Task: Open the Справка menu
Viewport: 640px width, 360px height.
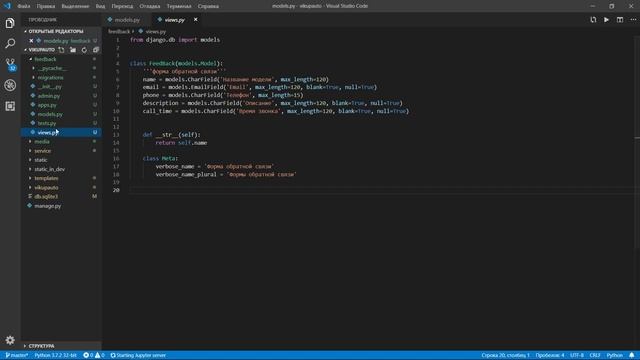Action: pos(208,6)
